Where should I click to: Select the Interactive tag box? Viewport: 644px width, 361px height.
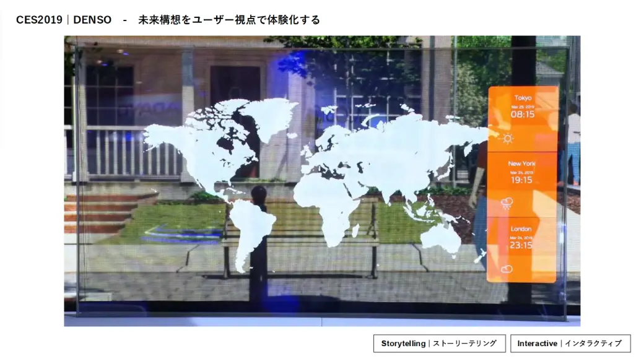click(570, 343)
